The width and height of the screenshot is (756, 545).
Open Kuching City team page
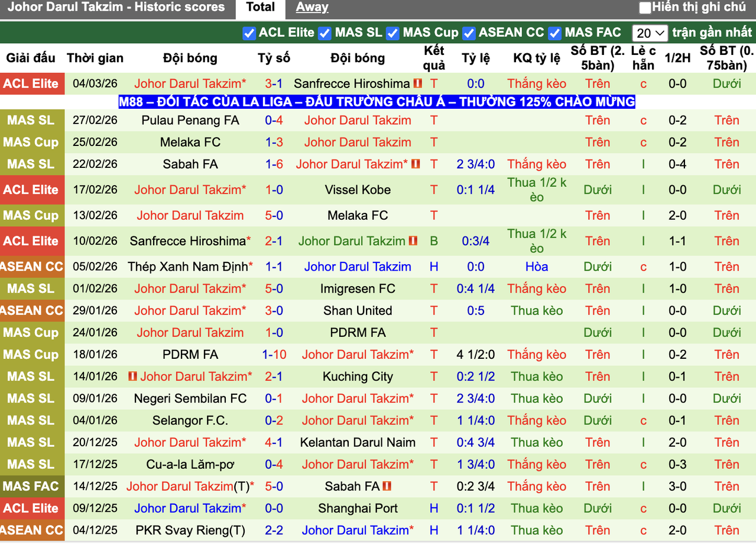pyautogui.click(x=358, y=376)
